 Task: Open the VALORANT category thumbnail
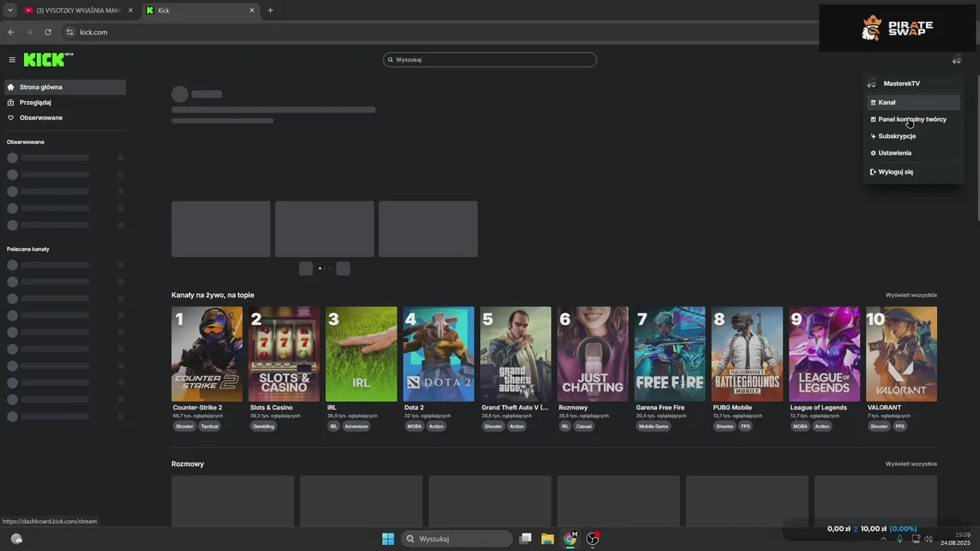902,354
